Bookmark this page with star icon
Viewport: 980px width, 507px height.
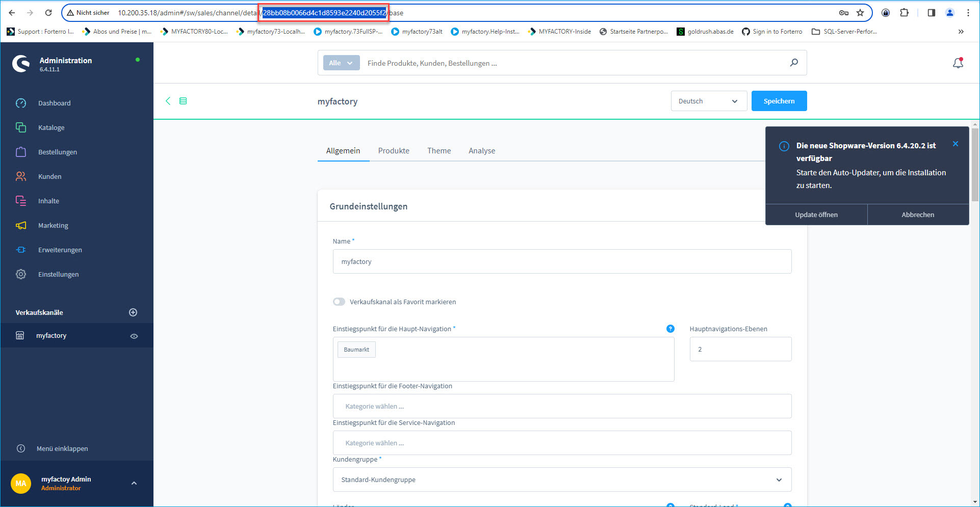pos(860,13)
